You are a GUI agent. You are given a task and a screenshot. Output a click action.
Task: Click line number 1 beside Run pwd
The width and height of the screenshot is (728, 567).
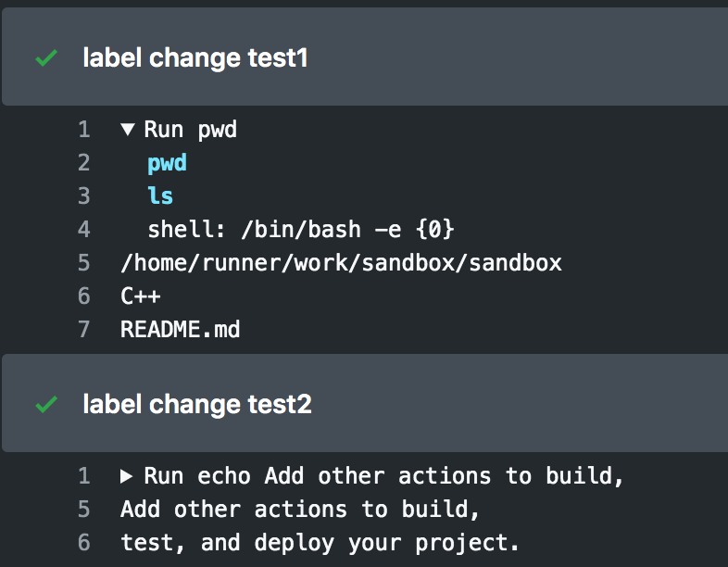(x=83, y=130)
